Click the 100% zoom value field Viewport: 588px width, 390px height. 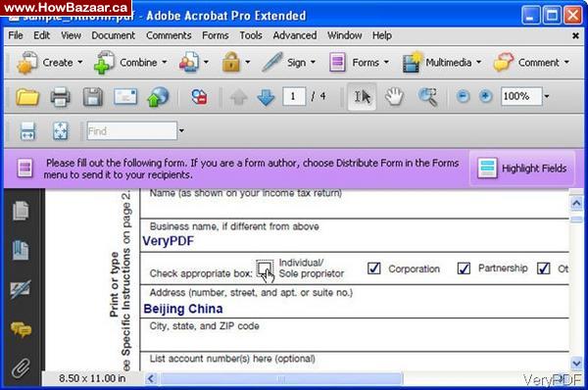point(521,96)
